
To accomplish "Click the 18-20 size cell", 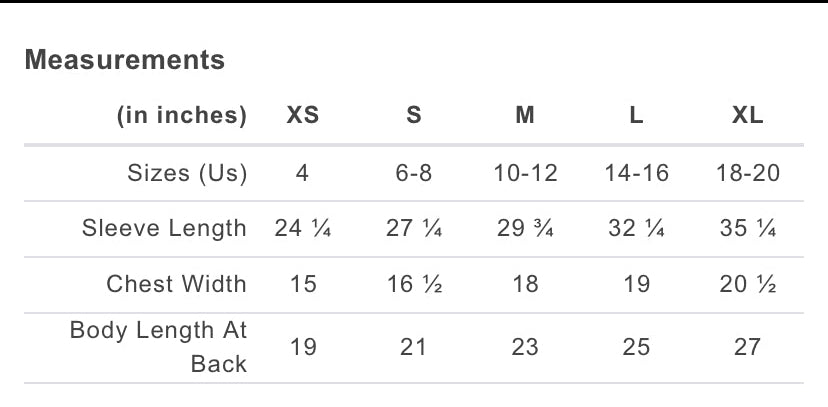I will 747,173.
